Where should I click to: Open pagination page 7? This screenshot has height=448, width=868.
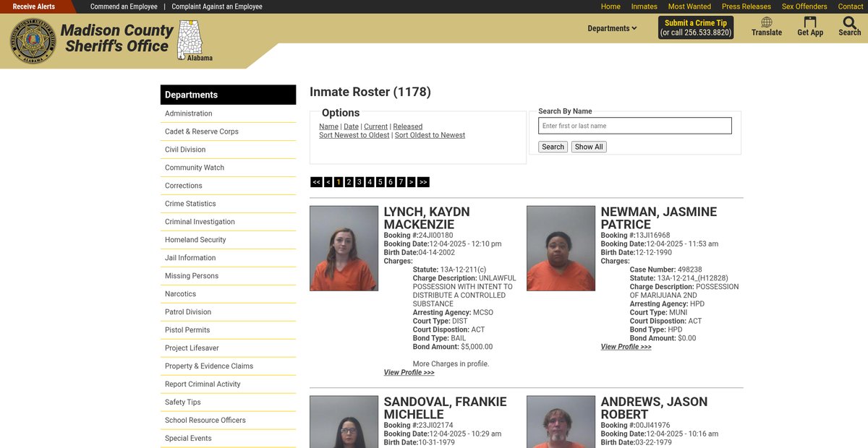401,182
